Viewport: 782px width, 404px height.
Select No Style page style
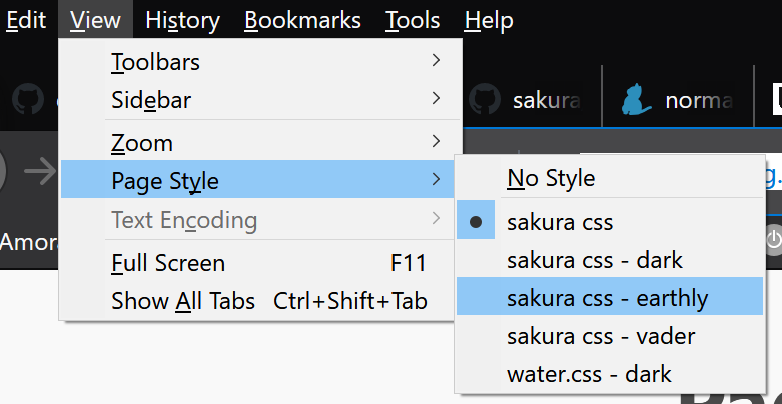(x=610, y=178)
